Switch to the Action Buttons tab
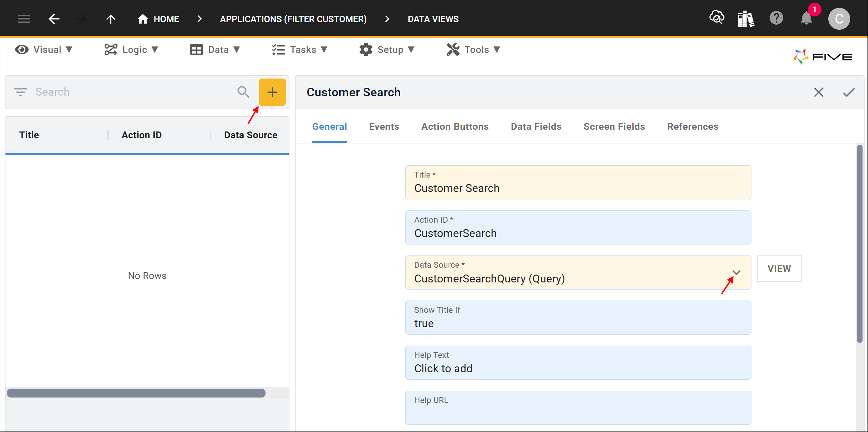Viewport: 868px width, 432px height. coord(455,127)
